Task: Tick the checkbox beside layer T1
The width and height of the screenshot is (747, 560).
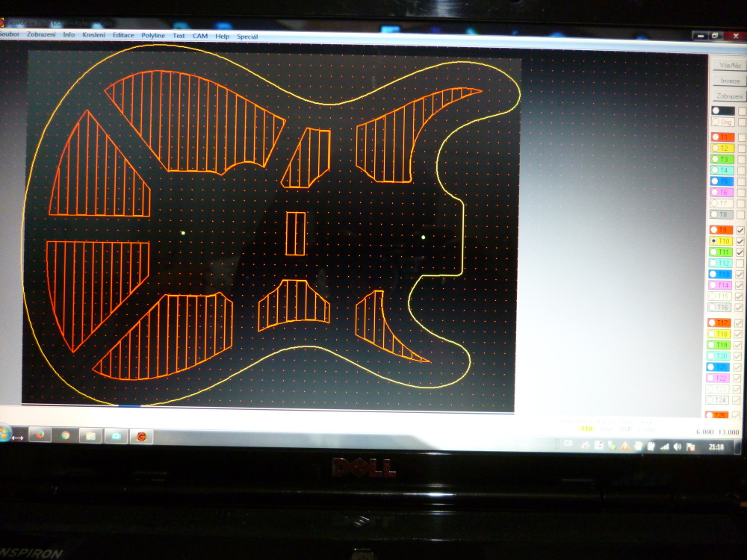Action: click(742, 137)
